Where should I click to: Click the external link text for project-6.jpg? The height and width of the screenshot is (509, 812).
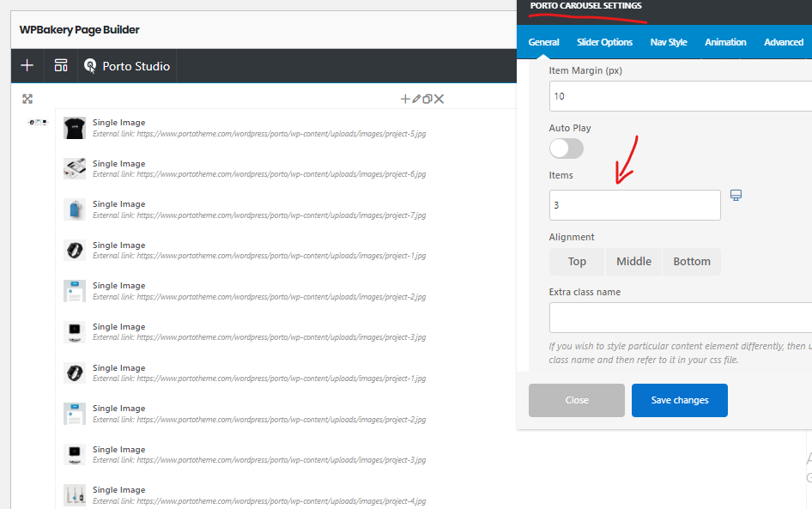tap(259, 174)
